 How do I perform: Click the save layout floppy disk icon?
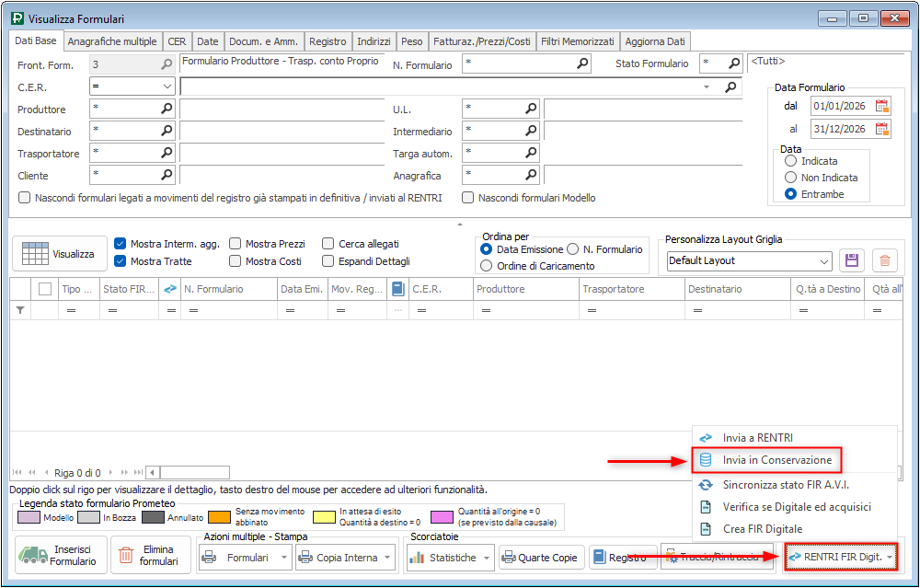852,260
